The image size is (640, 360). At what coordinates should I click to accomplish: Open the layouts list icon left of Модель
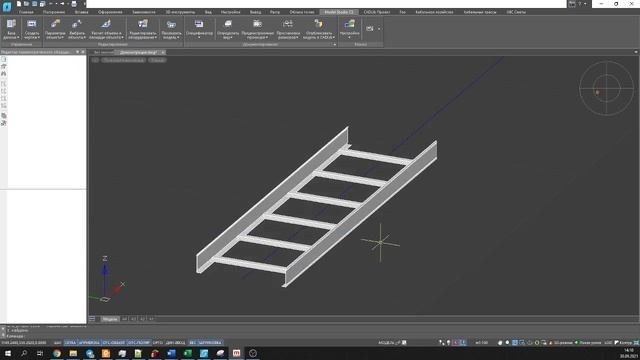[x=92, y=319]
